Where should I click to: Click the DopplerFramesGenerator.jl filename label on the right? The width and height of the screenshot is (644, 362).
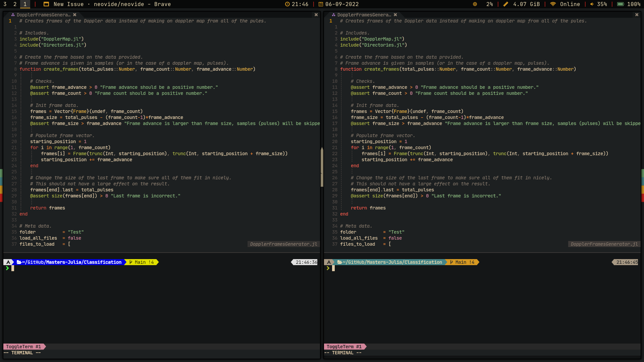click(x=604, y=244)
